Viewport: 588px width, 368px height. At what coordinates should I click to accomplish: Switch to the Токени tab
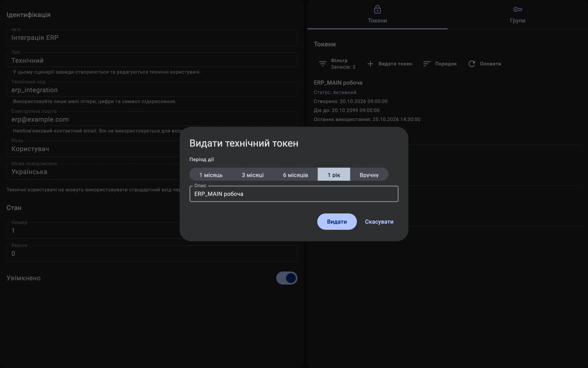pos(377,15)
